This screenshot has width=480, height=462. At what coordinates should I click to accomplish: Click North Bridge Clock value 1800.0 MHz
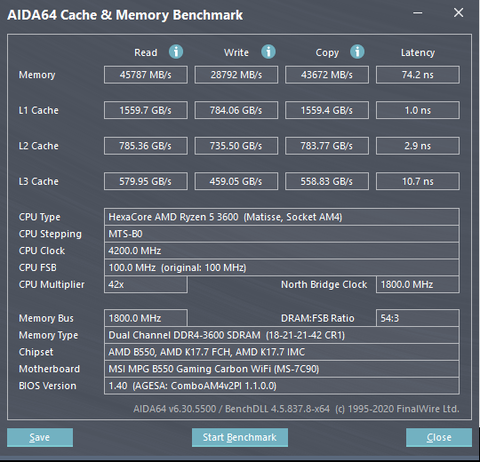pyautogui.click(x=418, y=285)
